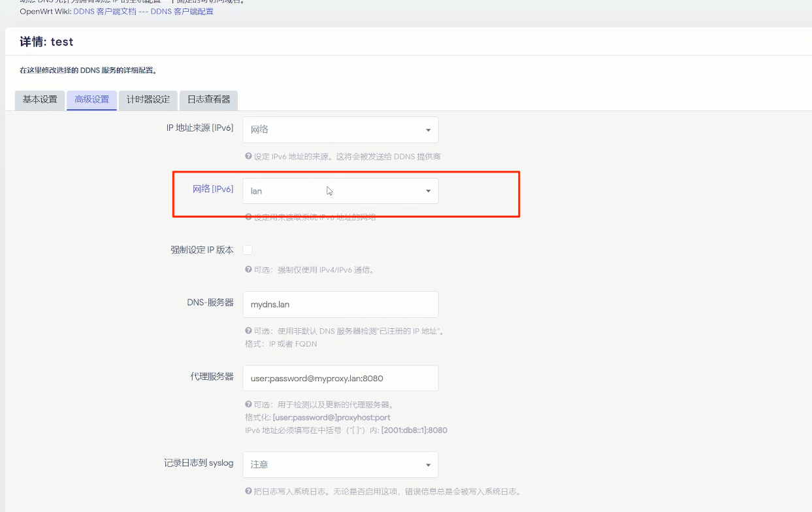Screen dimensions: 812x512
Task: Click the proxy server input containing user:password@myproxy.lan:8080
Action: tap(340, 378)
